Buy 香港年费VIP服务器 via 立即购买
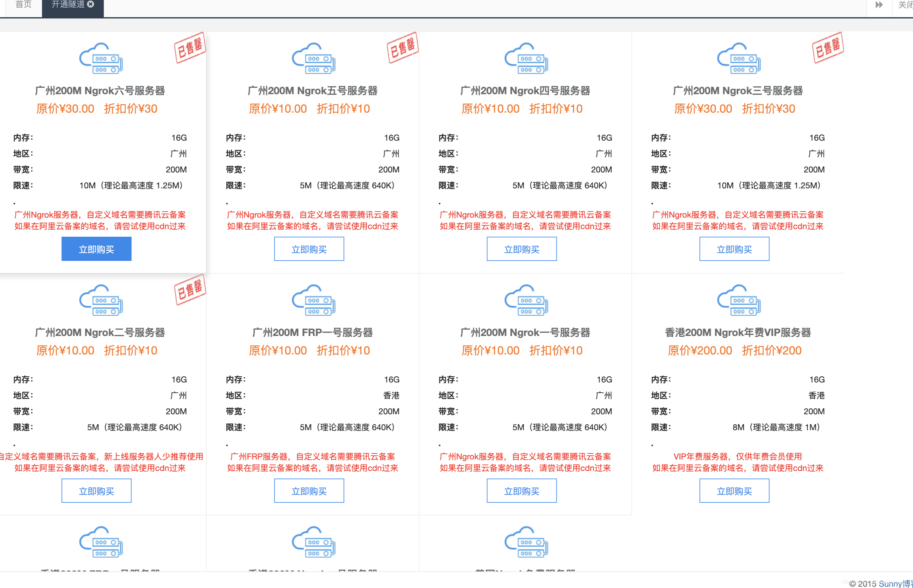Image resolution: width=913 pixels, height=588 pixels. point(734,491)
